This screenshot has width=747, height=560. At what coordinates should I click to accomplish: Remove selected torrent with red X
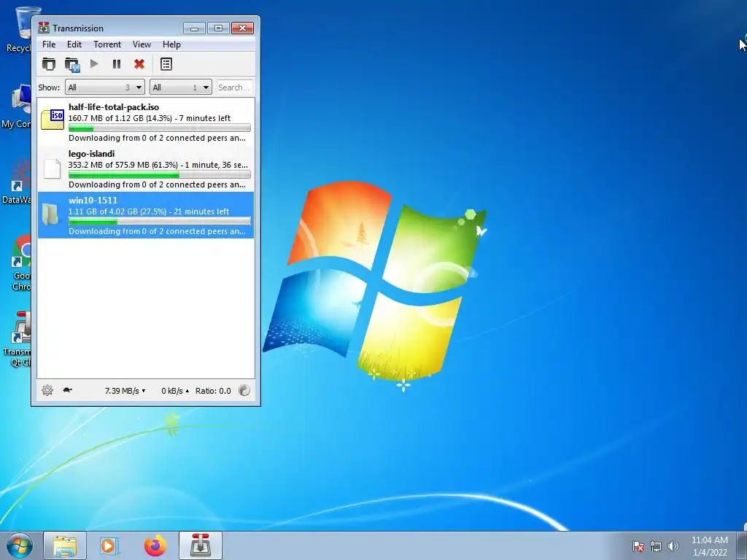pyautogui.click(x=139, y=64)
